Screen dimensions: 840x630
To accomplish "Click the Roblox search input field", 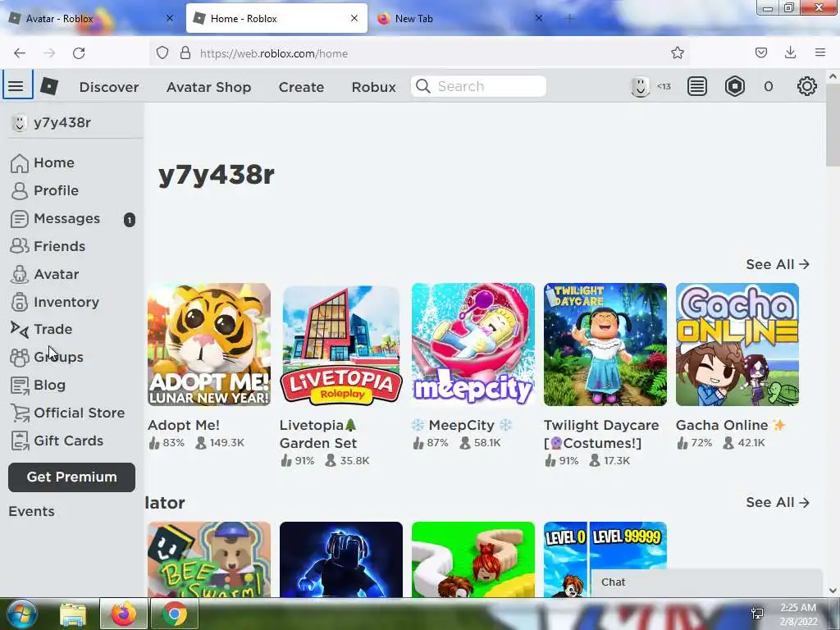I will [x=478, y=86].
